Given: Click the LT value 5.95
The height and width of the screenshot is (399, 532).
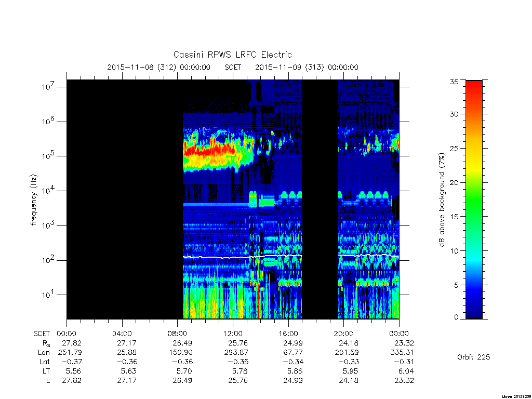Looking at the screenshot, I should (351, 371).
